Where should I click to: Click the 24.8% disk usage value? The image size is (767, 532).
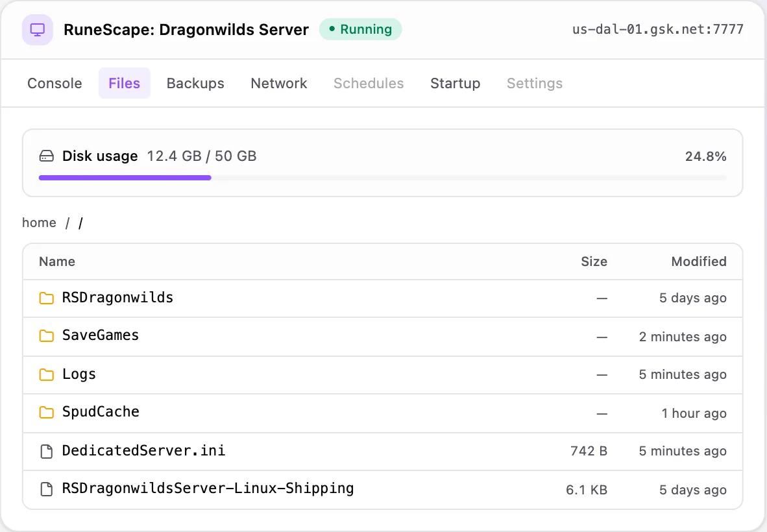[705, 156]
